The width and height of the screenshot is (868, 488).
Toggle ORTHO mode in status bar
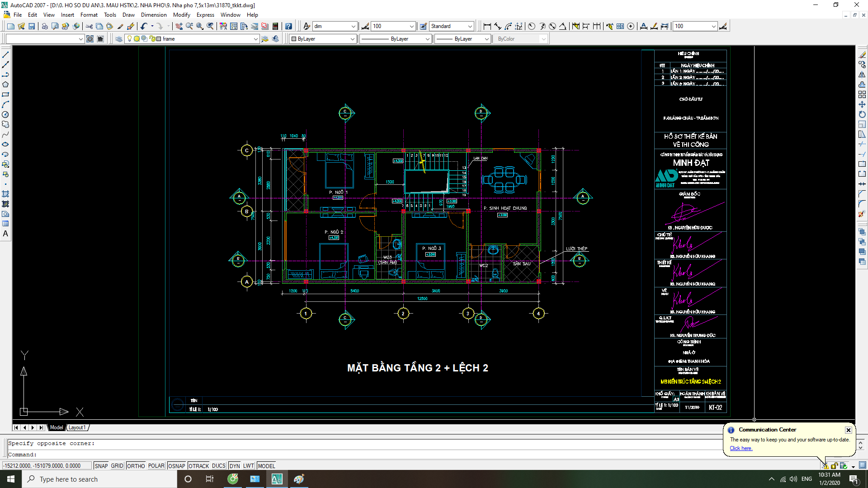tap(136, 466)
